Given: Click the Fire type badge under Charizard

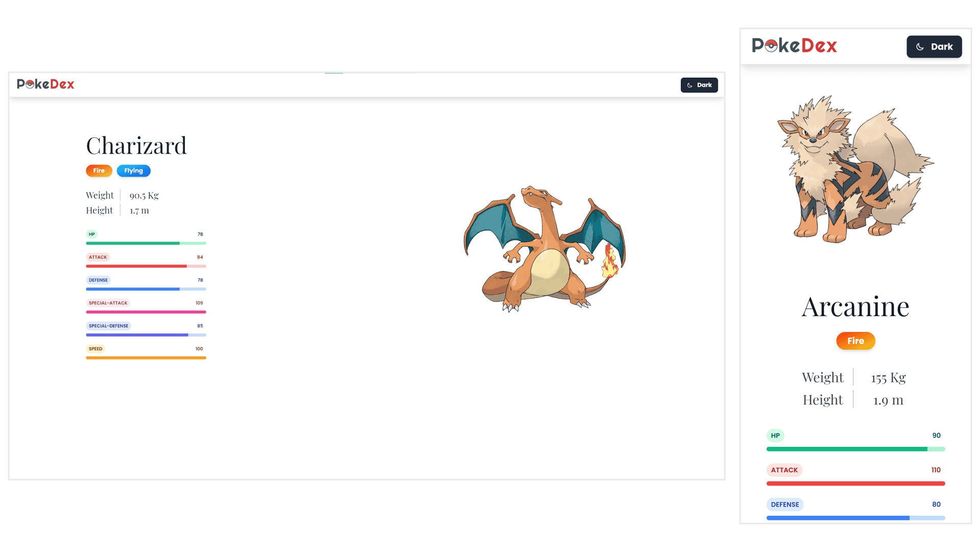Looking at the screenshot, I should pyautogui.click(x=99, y=171).
